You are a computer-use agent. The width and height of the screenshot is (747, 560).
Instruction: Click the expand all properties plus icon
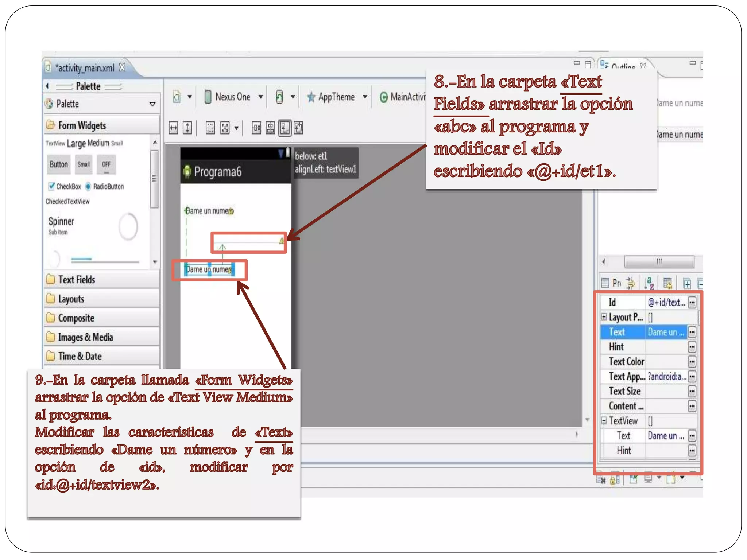pyautogui.click(x=687, y=283)
